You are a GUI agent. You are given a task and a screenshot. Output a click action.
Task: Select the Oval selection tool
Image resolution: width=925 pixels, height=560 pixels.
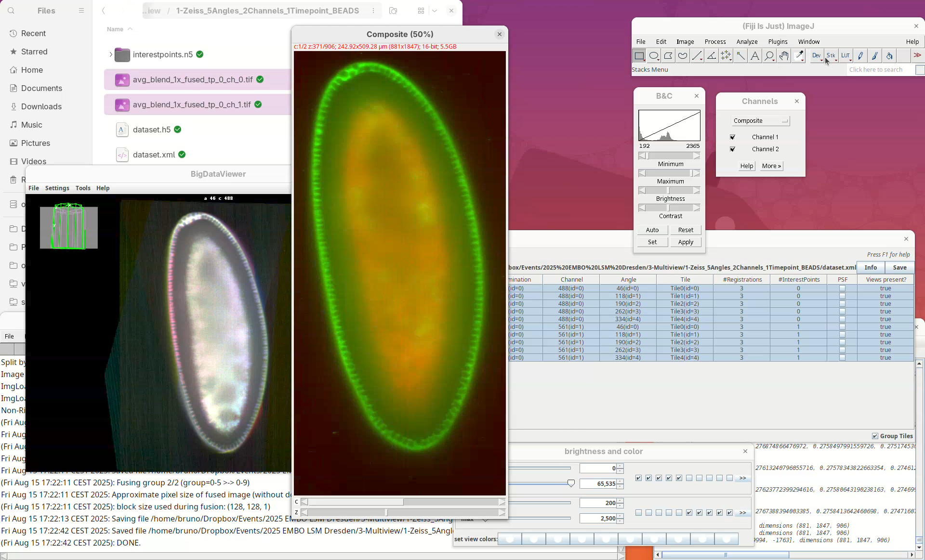653,56
